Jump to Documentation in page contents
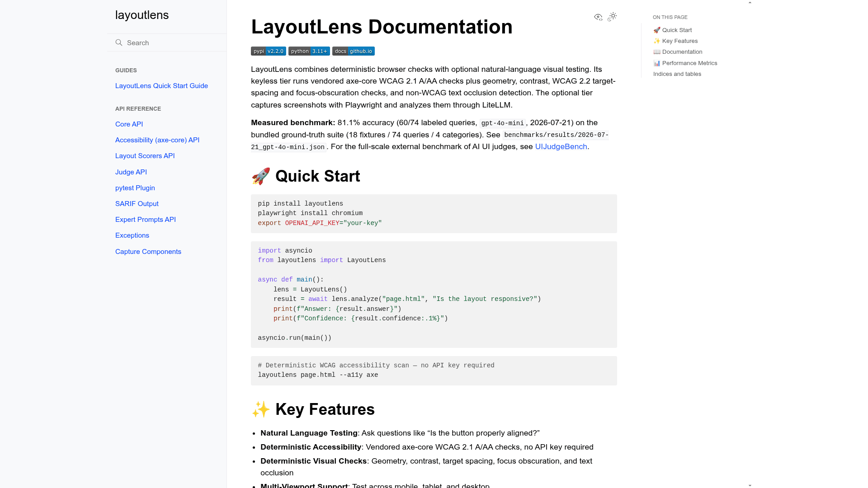 (678, 52)
